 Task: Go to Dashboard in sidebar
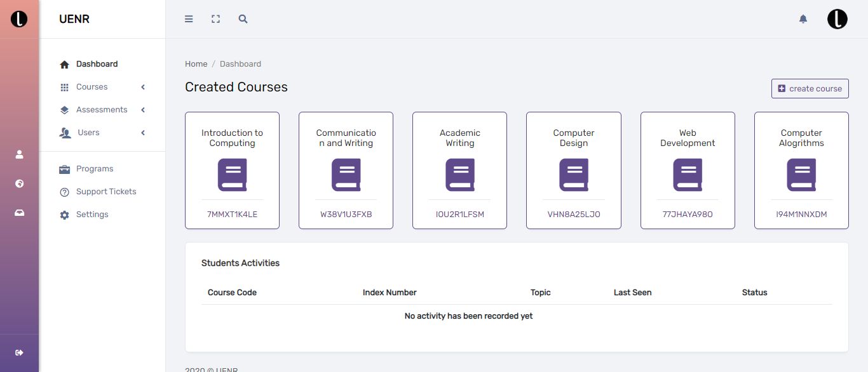(x=97, y=64)
